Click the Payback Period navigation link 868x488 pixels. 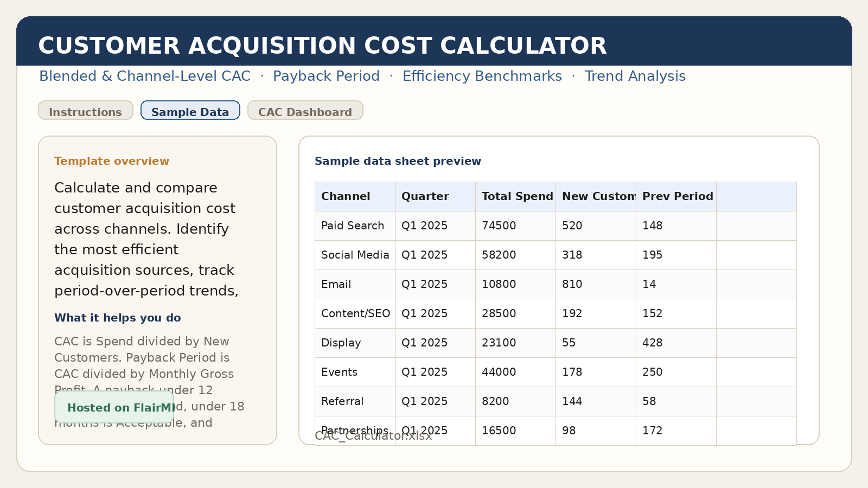(326, 76)
